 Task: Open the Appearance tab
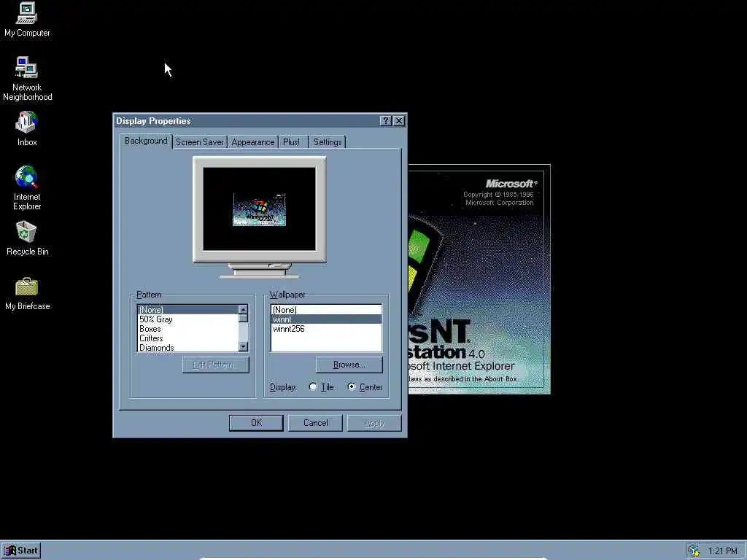tap(253, 142)
